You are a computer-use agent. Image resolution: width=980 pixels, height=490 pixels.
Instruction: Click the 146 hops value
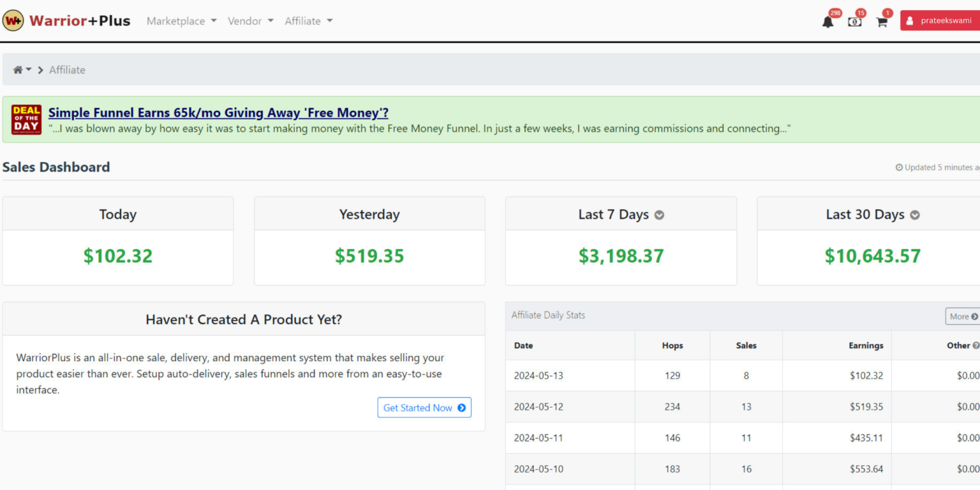tap(672, 438)
